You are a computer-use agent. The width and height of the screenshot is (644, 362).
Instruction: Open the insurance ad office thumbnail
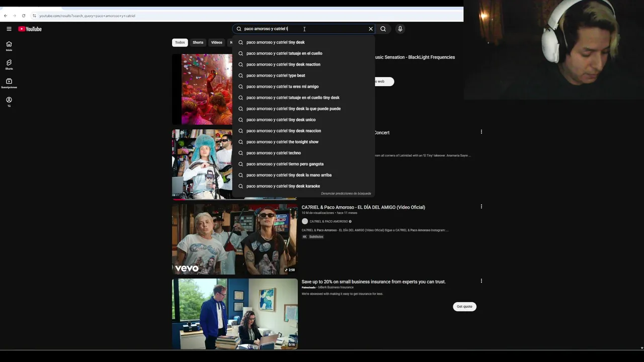(x=235, y=314)
